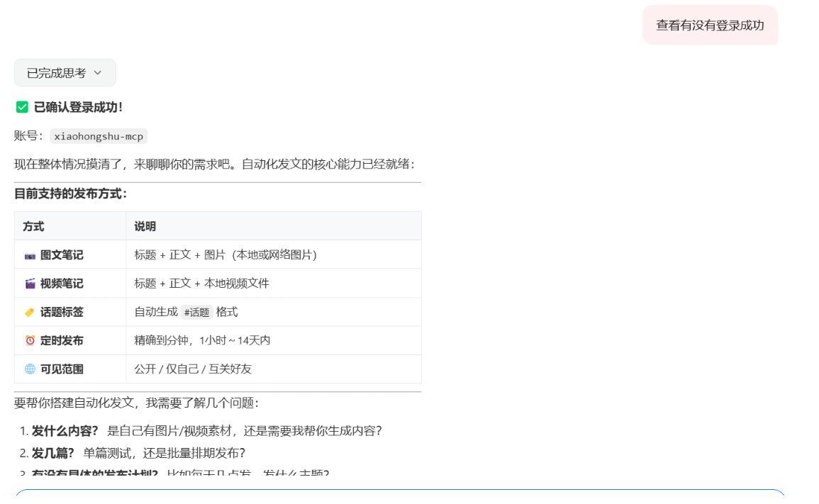Click the sentence starting 现在整体情况摸清了

tap(215, 164)
